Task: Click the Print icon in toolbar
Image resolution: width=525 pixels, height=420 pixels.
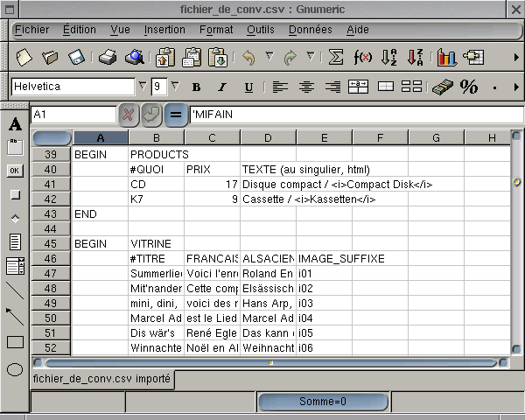Action: point(107,58)
